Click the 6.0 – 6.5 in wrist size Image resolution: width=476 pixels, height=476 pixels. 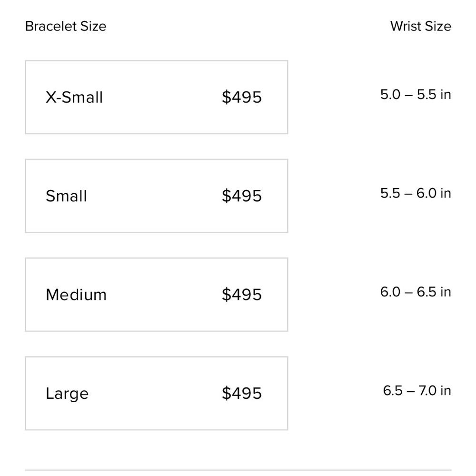pos(415,291)
